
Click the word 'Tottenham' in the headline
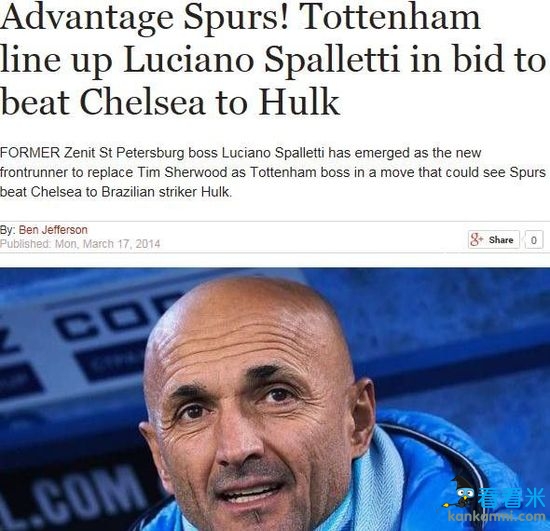(389, 18)
